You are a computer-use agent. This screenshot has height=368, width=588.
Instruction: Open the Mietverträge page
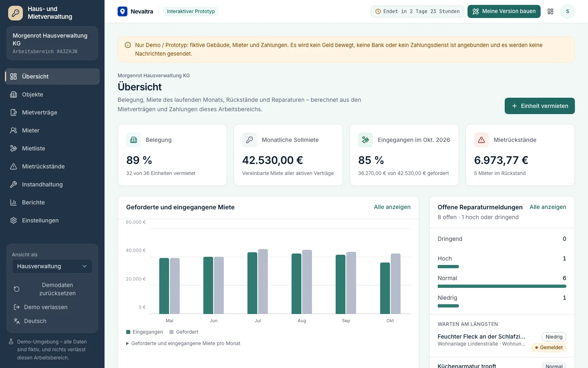click(52, 112)
